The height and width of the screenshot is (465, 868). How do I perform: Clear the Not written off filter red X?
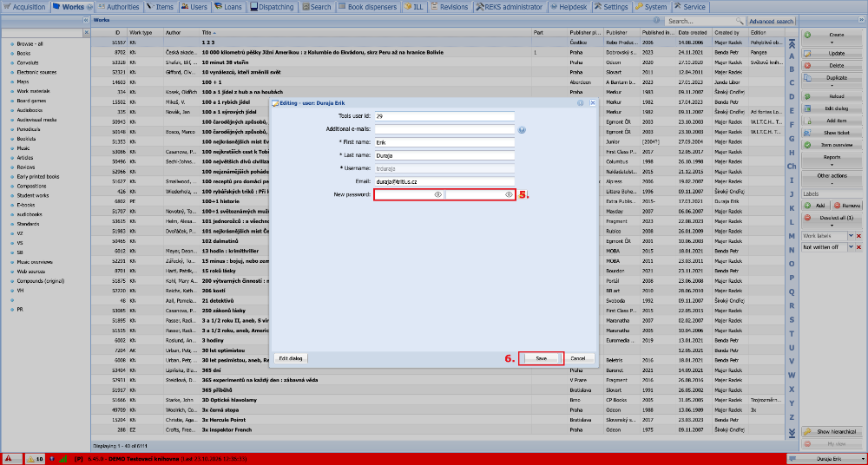[859, 247]
